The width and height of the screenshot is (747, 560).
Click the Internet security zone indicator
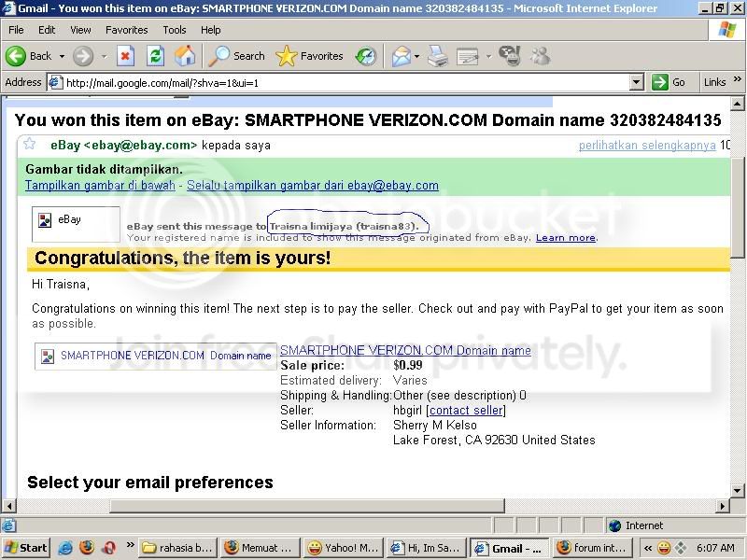click(637, 525)
